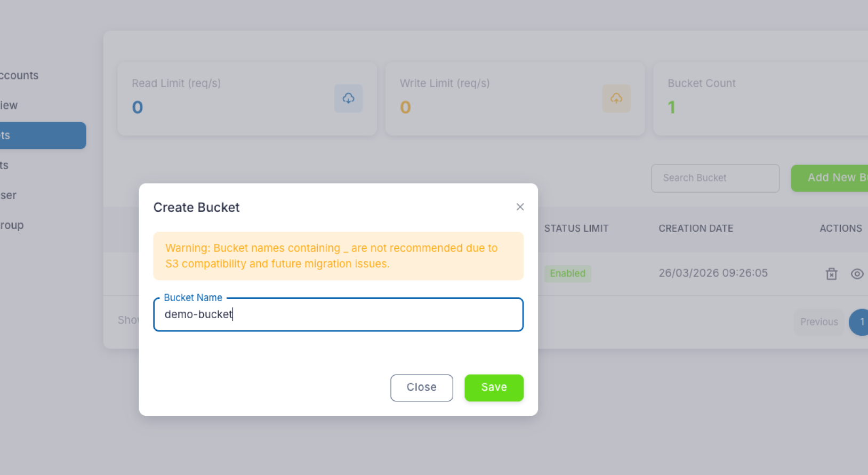
Task: Close the Create Bucket dialog with X
Action: 520,207
